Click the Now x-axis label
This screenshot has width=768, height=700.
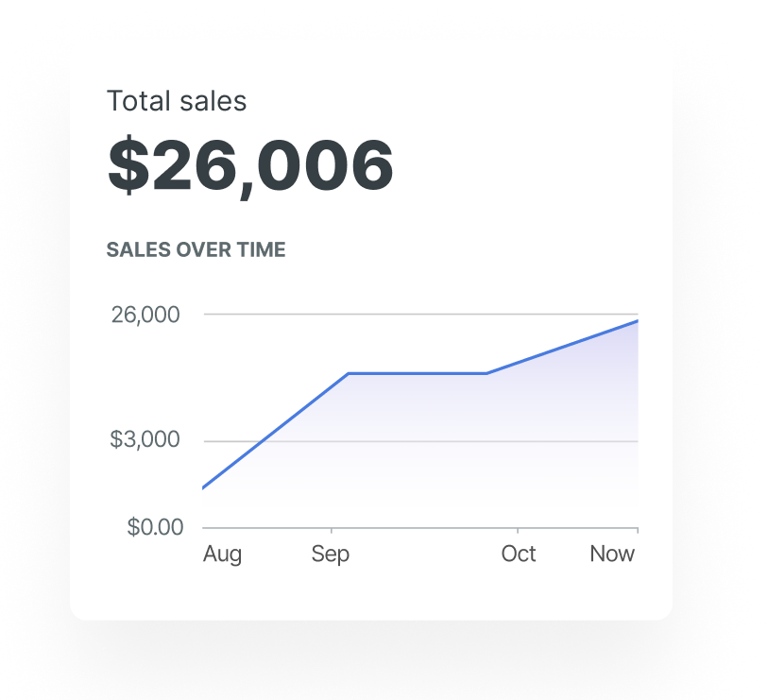[612, 554]
